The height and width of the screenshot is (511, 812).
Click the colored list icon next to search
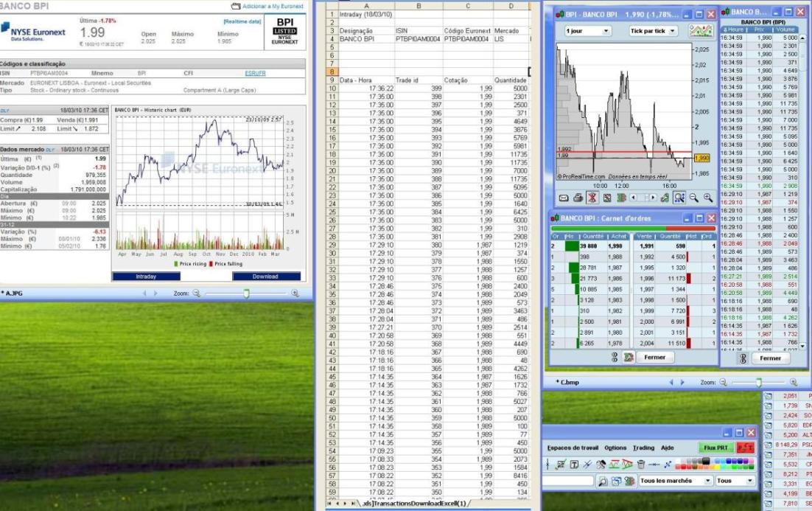(629, 482)
